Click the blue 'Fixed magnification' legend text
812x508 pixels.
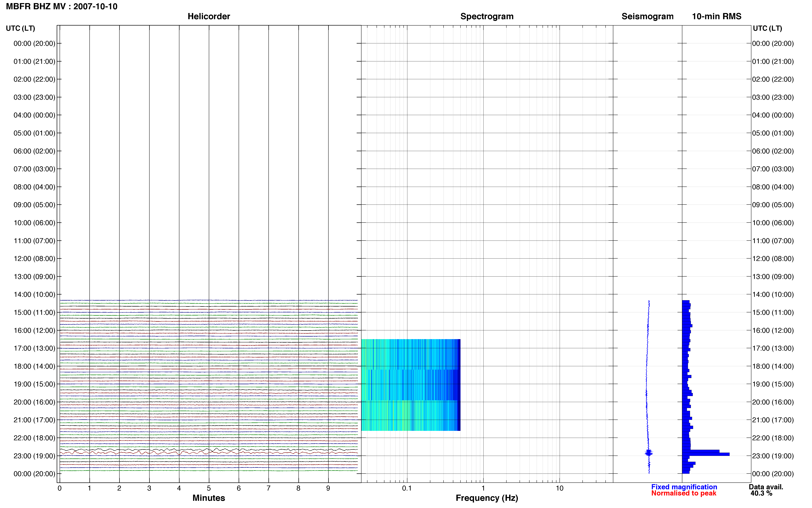684,487
